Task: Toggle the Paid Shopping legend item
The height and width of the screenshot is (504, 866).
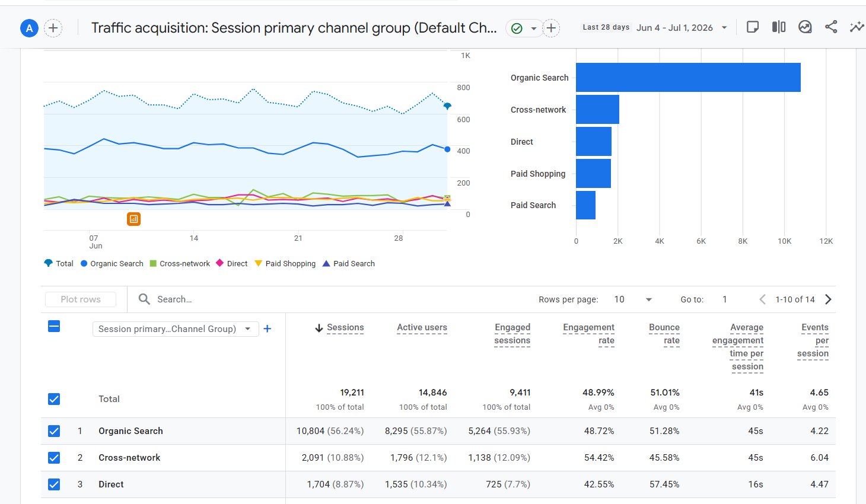Action: pyautogui.click(x=285, y=263)
